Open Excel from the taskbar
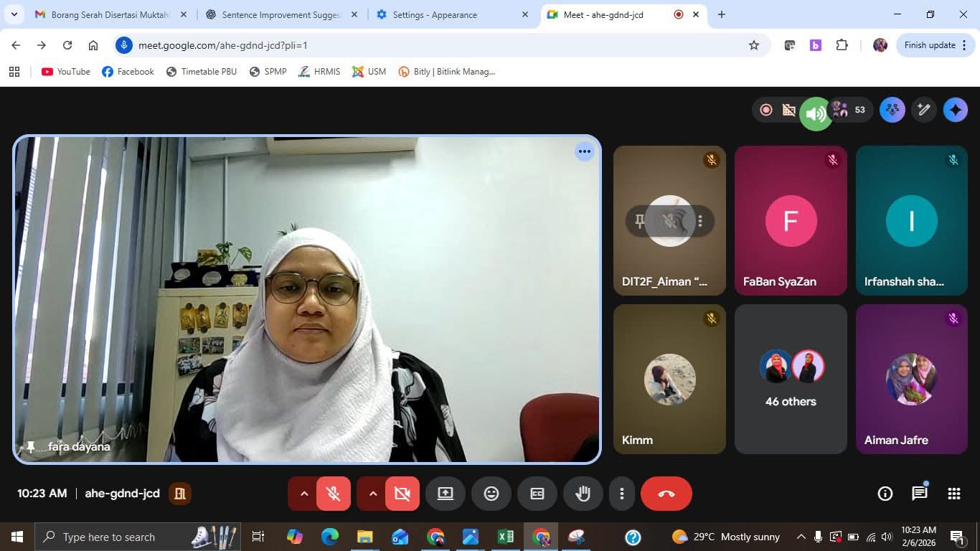This screenshot has height=551, width=980. click(x=506, y=537)
